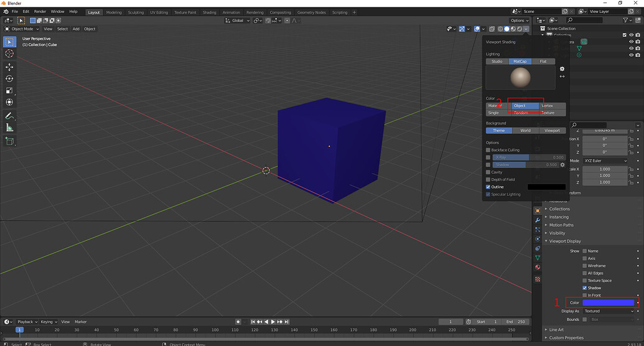
Task: Enable the Name checkbox under Show
Action: tap(584, 251)
